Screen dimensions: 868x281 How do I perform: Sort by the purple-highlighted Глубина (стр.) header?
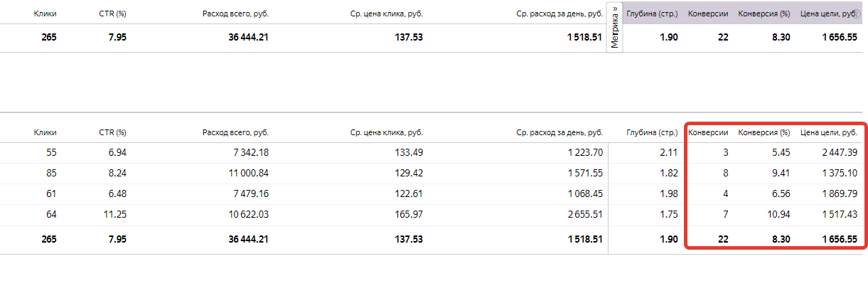(x=651, y=14)
